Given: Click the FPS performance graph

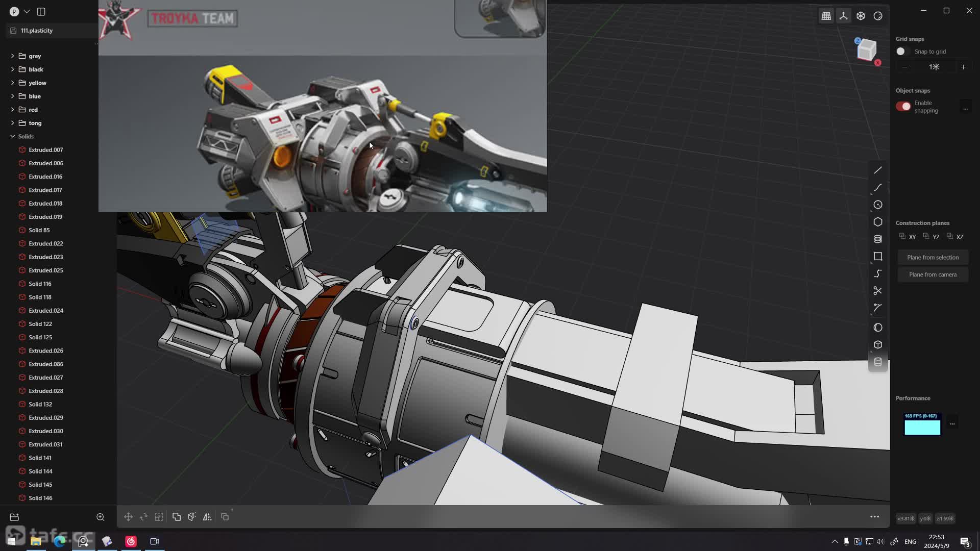Looking at the screenshot, I should click(x=922, y=424).
